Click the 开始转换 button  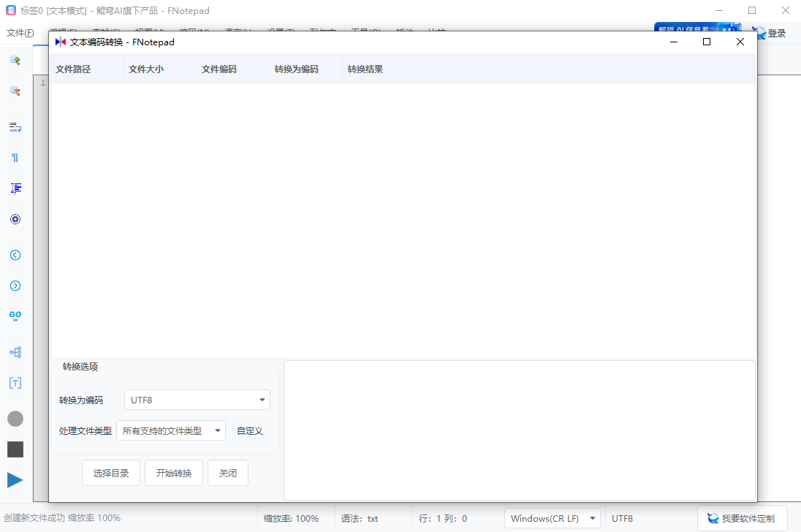173,473
